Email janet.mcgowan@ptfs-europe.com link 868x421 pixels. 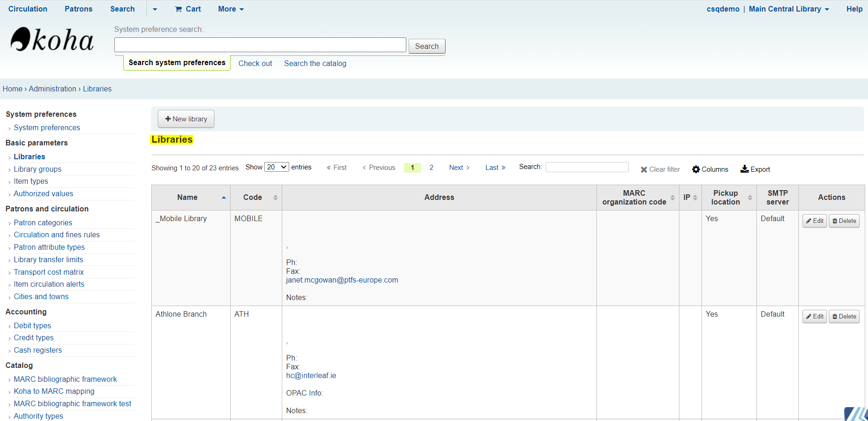coord(342,280)
